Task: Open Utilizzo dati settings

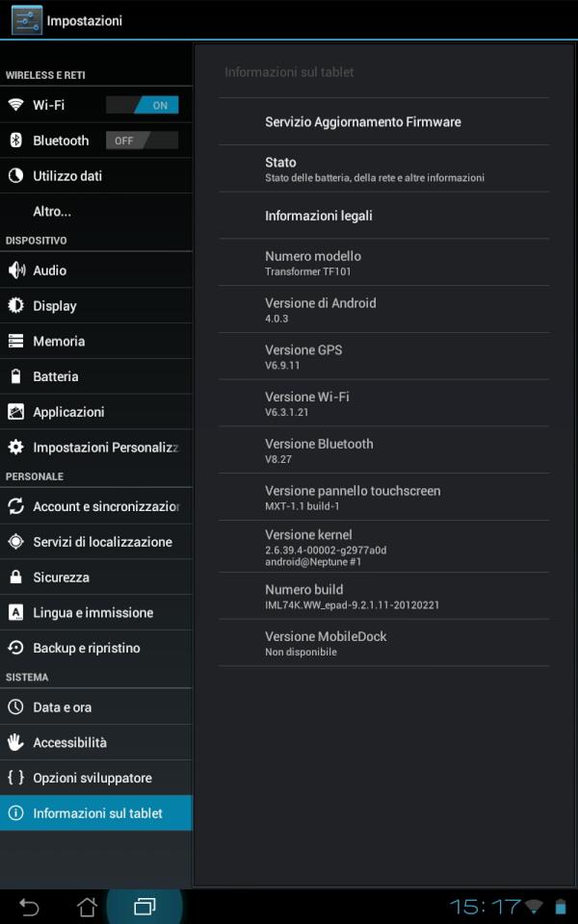Action: point(67,176)
